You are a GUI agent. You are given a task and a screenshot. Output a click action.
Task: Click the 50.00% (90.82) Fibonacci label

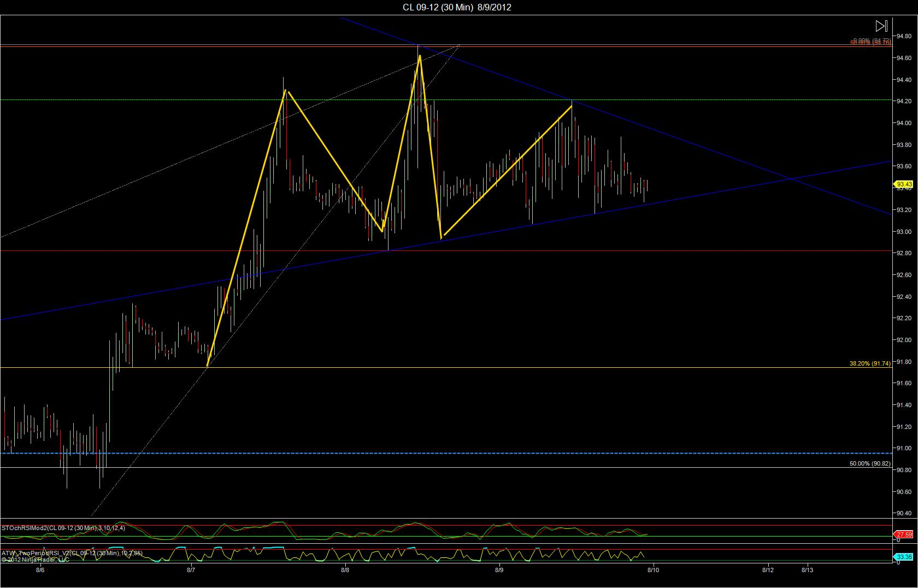coord(870,463)
